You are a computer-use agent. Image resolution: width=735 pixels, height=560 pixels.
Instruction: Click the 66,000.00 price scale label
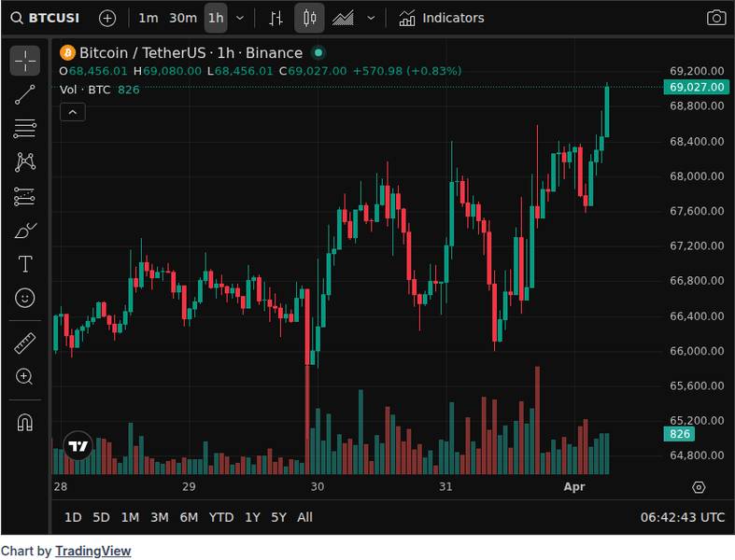697,351
